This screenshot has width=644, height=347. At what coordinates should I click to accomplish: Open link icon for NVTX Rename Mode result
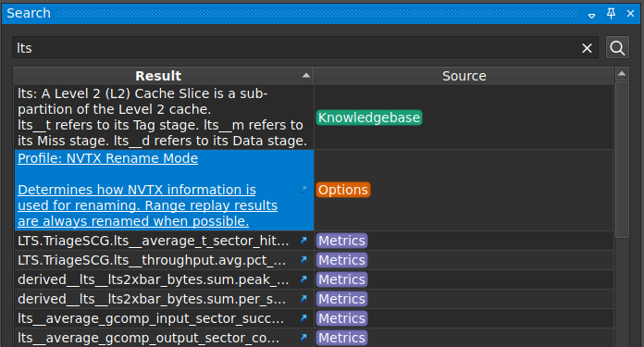point(303,190)
